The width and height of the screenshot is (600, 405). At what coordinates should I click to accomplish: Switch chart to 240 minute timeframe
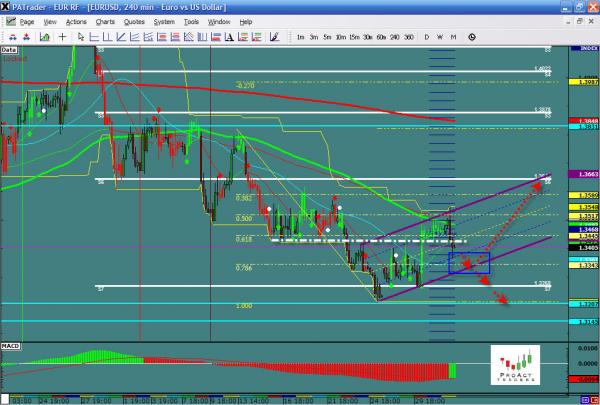[393, 37]
